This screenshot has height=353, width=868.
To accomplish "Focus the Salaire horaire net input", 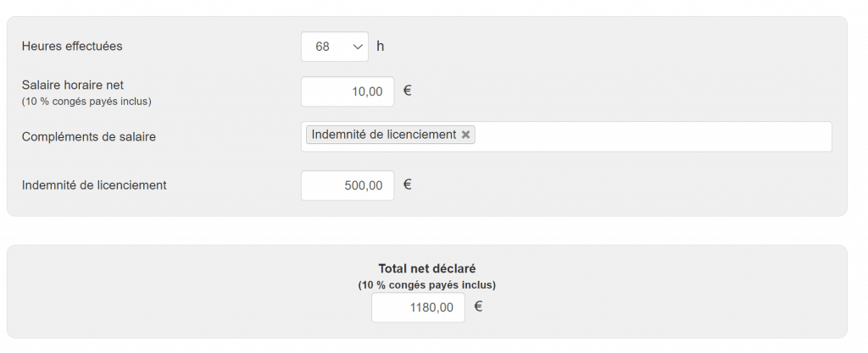I will pos(348,91).
